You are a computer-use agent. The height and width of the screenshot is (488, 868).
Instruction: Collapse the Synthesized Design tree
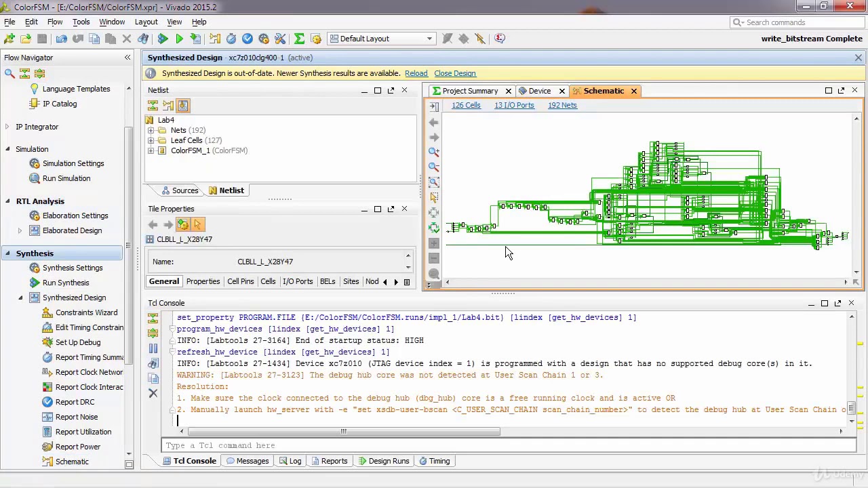pos(20,298)
